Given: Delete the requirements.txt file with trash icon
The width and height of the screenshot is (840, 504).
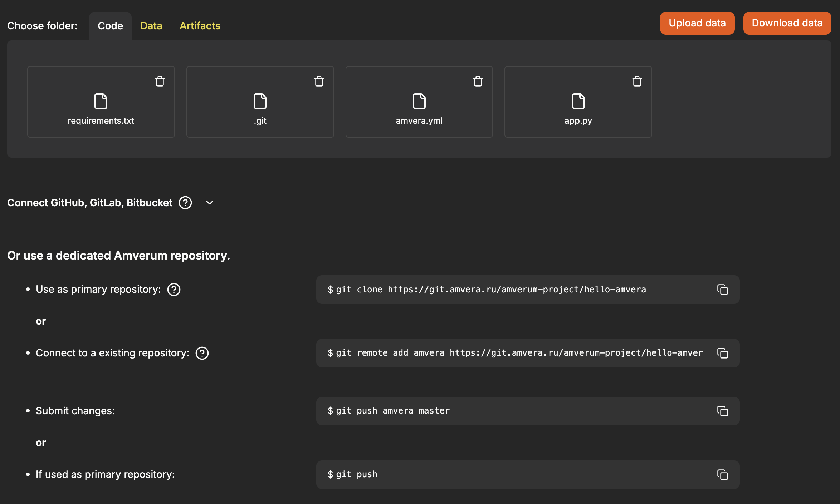Looking at the screenshot, I should pos(160,81).
